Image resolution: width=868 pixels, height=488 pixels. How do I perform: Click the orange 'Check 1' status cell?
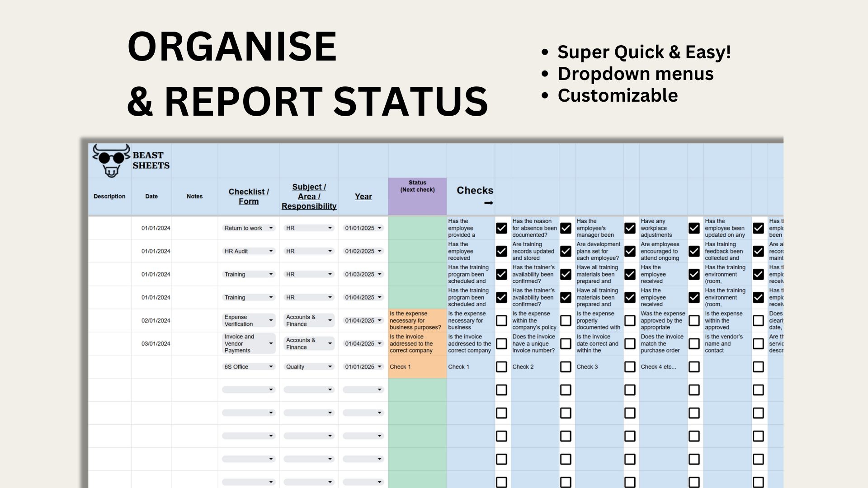(x=417, y=367)
